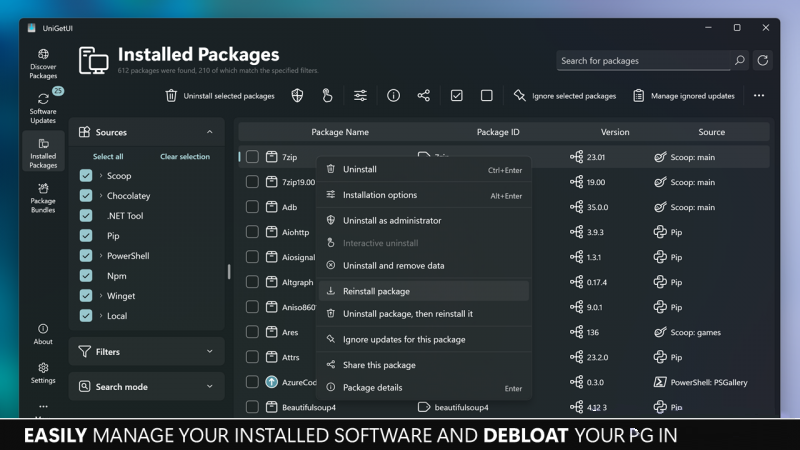The width and height of the screenshot is (800, 450).
Task: Click the Manage ignored updates button
Action: point(684,96)
